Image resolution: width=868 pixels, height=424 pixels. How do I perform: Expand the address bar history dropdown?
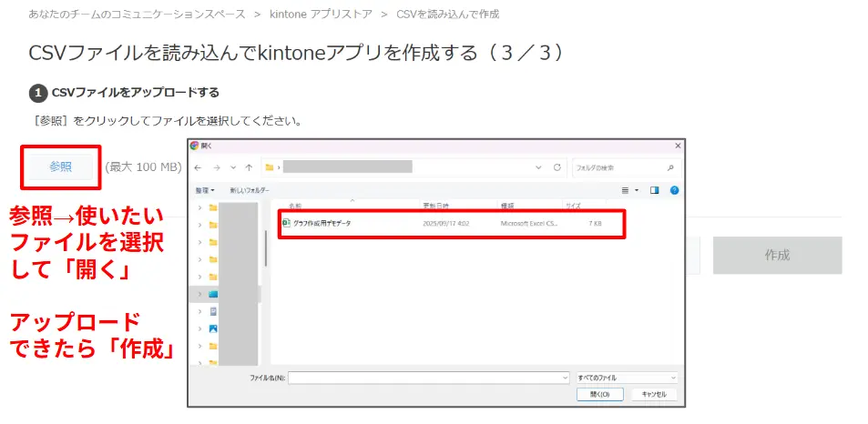[x=539, y=168]
